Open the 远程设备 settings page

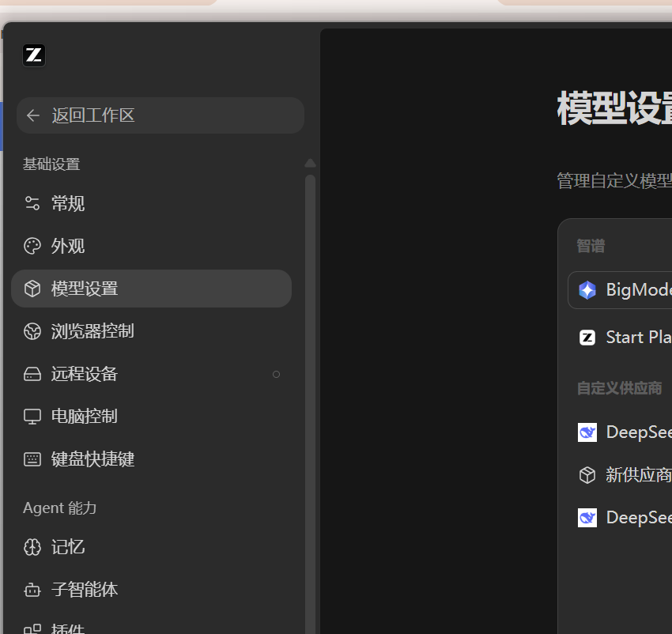pos(151,374)
